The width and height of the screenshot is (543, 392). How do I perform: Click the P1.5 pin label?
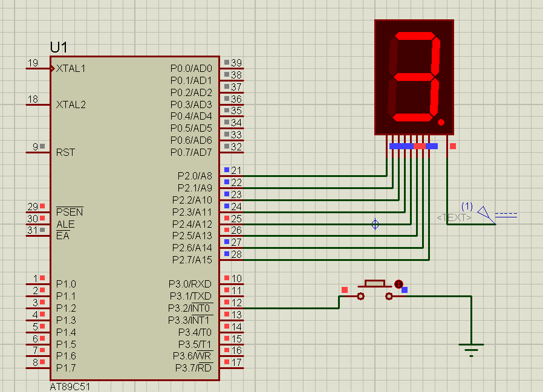(x=66, y=344)
